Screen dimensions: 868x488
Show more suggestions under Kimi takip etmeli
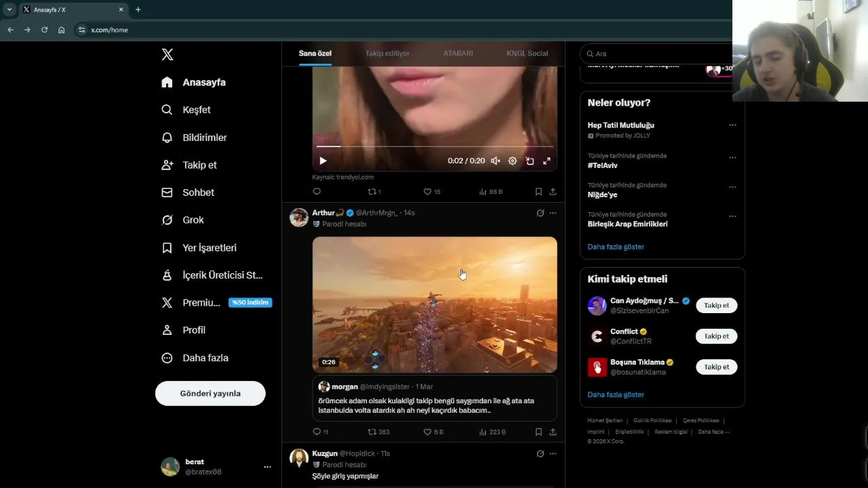(x=616, y=394)
